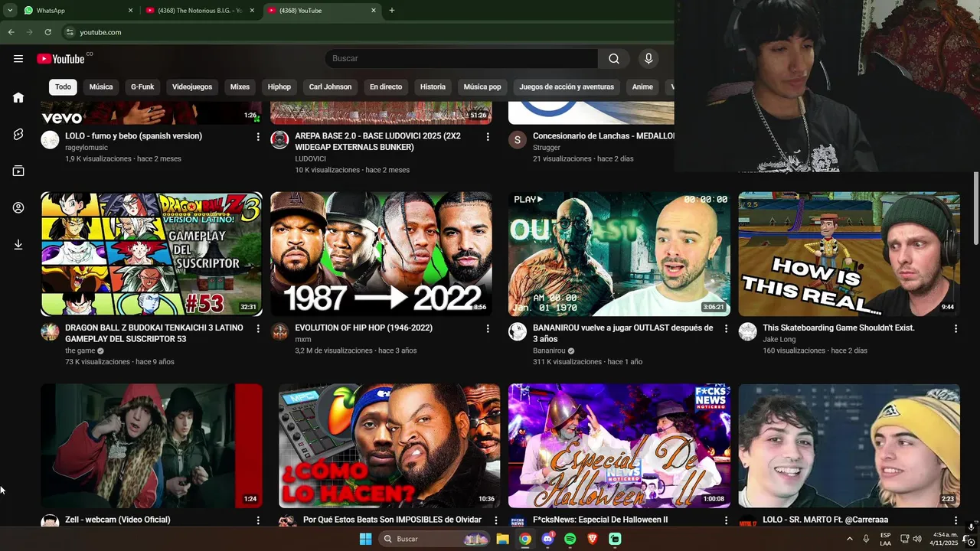Go back in the browser

11,32
